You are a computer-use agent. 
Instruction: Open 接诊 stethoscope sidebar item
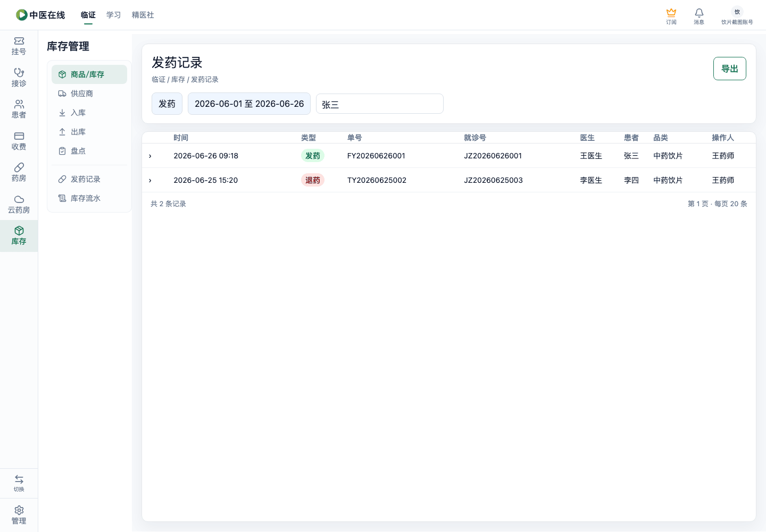pos(19,78)
